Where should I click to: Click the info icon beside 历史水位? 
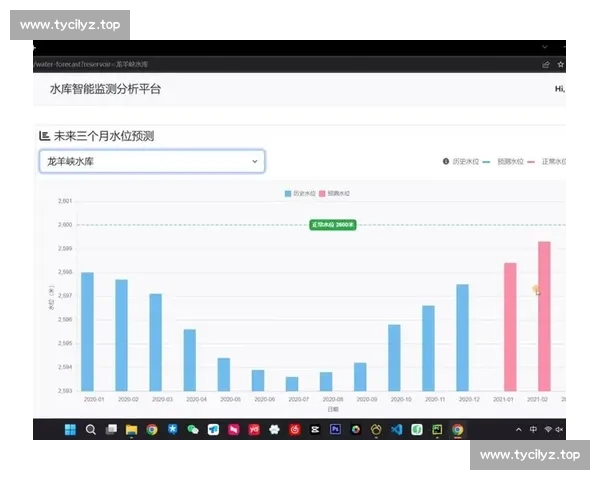(x=446, y=162)
